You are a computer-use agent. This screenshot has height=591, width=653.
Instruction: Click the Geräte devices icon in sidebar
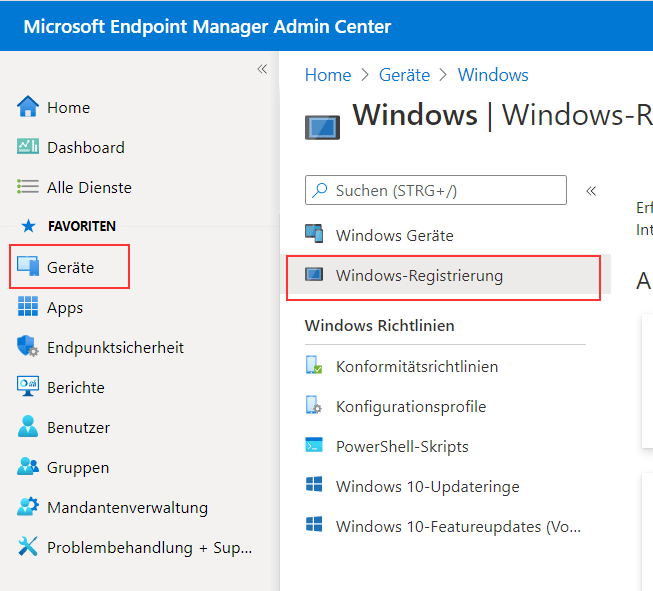coord(28,266)
